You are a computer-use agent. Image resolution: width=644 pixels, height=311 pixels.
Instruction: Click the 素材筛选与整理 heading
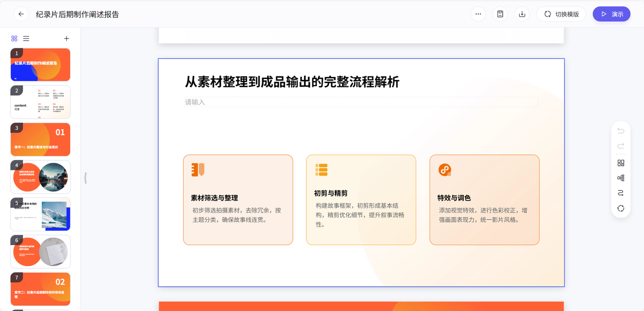click(x=214, y=198)
